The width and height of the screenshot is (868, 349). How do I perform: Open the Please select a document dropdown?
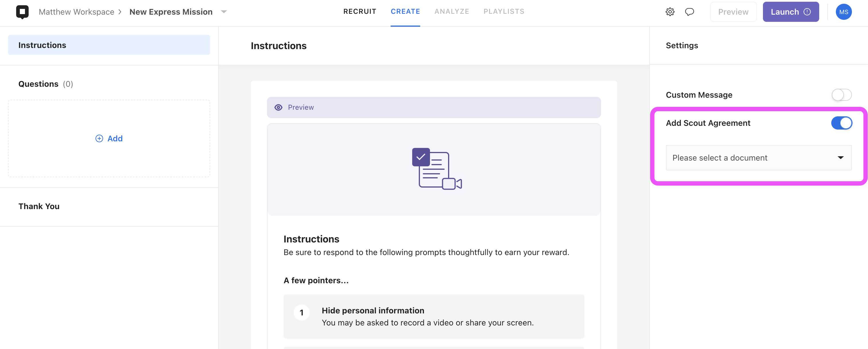coord(758,158)
